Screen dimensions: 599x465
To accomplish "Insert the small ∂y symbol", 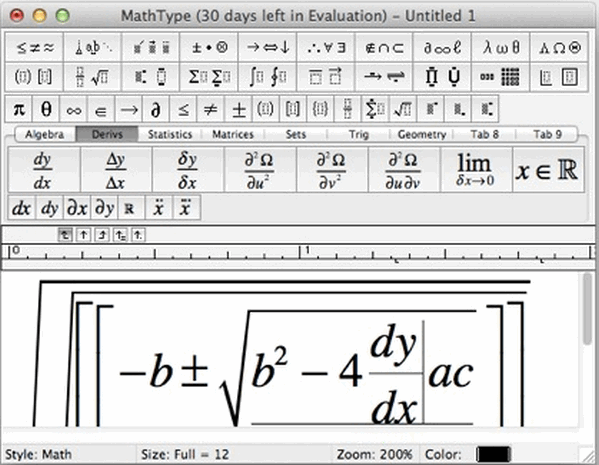I will point(104,208).
